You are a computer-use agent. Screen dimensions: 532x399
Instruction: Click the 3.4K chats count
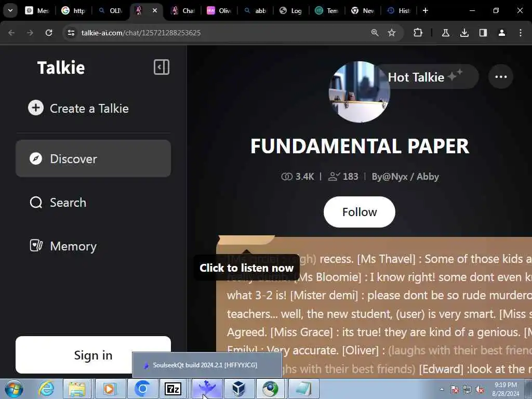coord(298,177)
